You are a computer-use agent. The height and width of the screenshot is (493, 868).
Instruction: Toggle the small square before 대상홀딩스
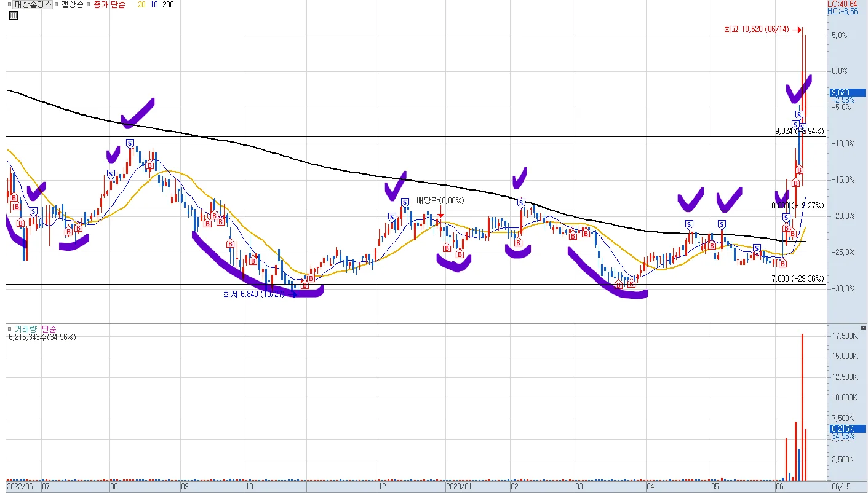click(x=10, y=4)
